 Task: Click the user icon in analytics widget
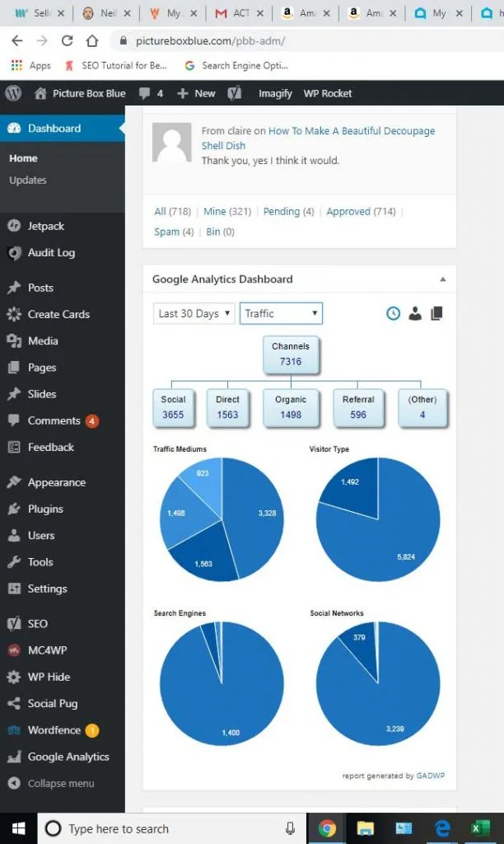415,313
